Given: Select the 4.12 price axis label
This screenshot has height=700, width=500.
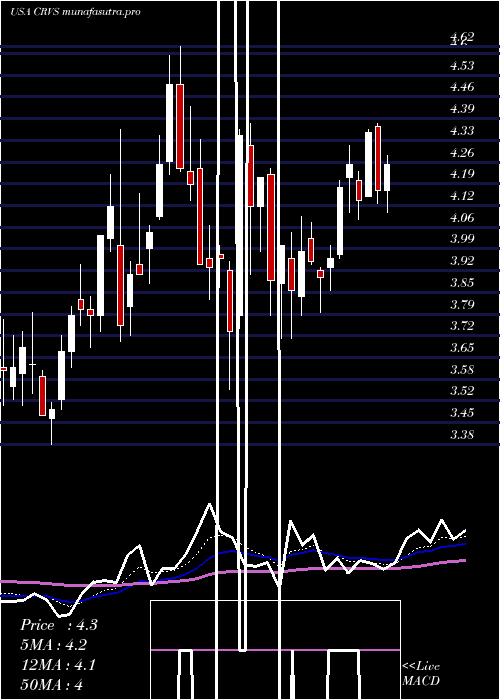Looking at the screenshot, I should pos(462,196).
